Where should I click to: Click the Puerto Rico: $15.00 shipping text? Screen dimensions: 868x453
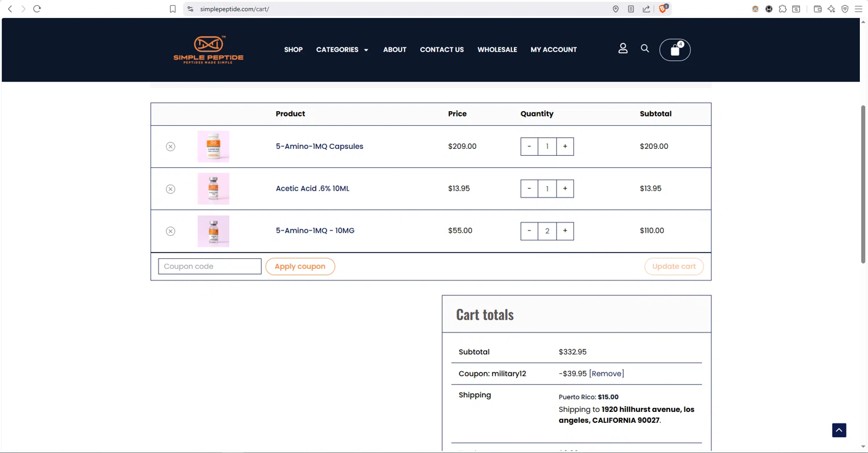589,397
